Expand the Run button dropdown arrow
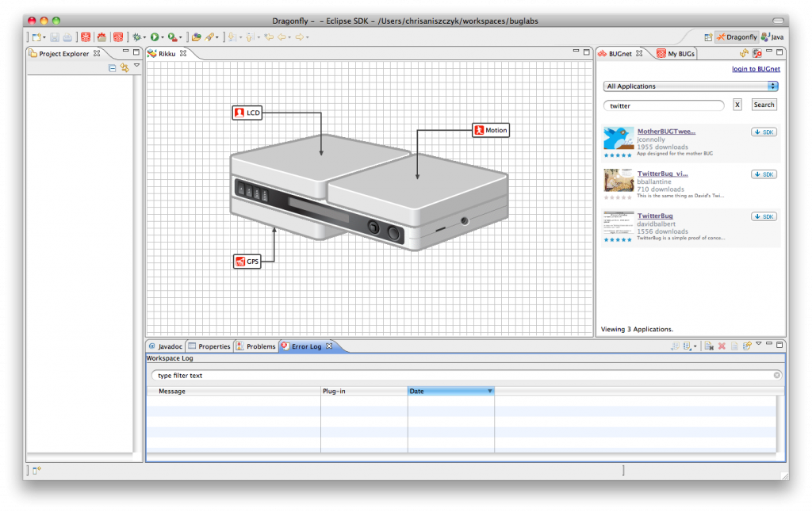Screen dimensions: 812x512 point(161,36)
